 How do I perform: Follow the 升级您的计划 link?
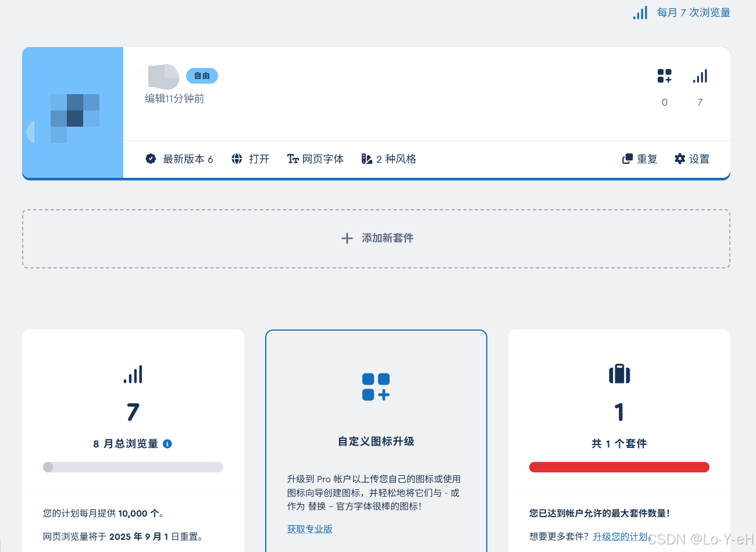pos(621,536)
